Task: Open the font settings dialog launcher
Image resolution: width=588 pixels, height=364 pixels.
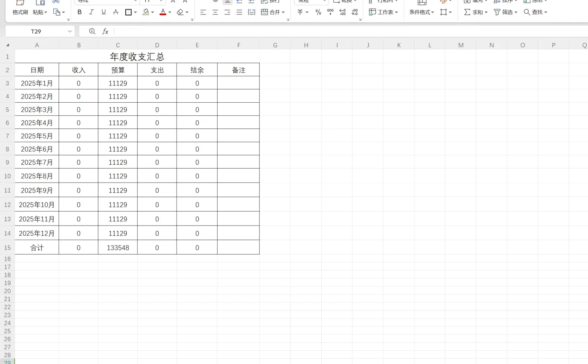Action: [x=192, y=19]
